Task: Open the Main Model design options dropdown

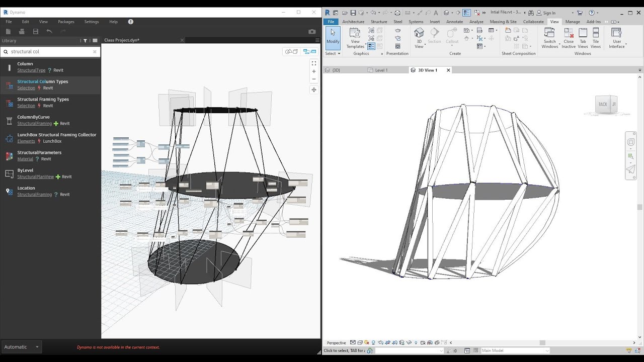Action: 515,350
